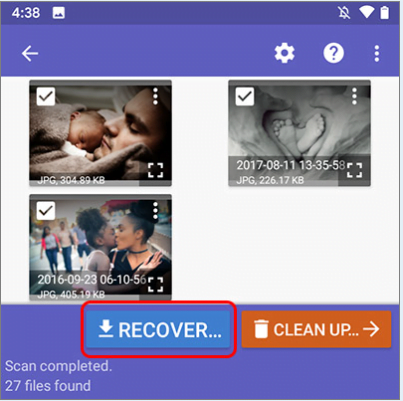This screenshot has height=401, width=403.
Task: Tap the trash can icon on Clean Up
Action: pos(261,329)
